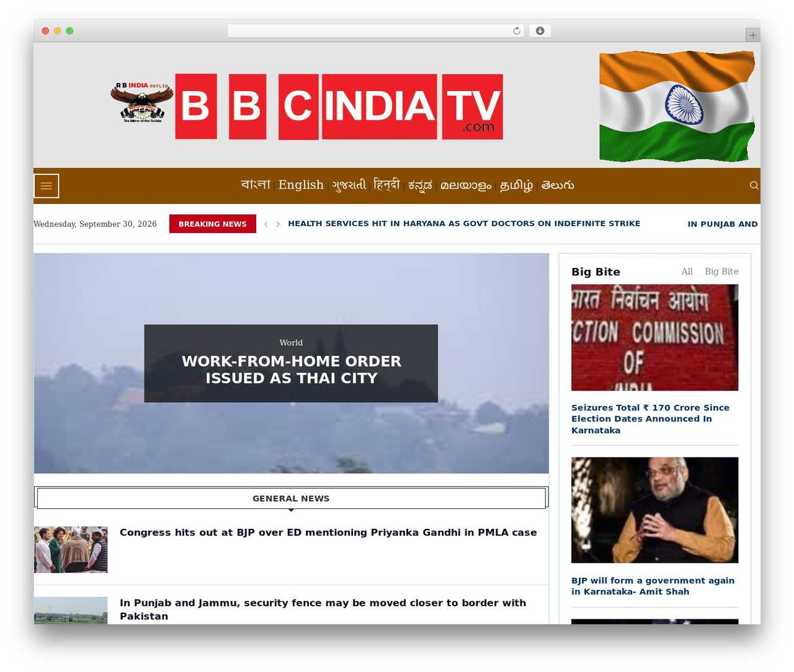Image resolution: width=794 pixels, height=672 pixels.
Task: Open the 'In Punjab and' ticker headline
Action: click(x=723, y=224)
